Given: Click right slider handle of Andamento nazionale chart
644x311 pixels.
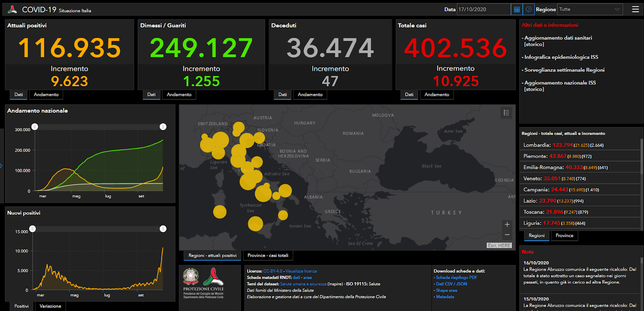Looking at the screenshot, I should coord(163,127).
